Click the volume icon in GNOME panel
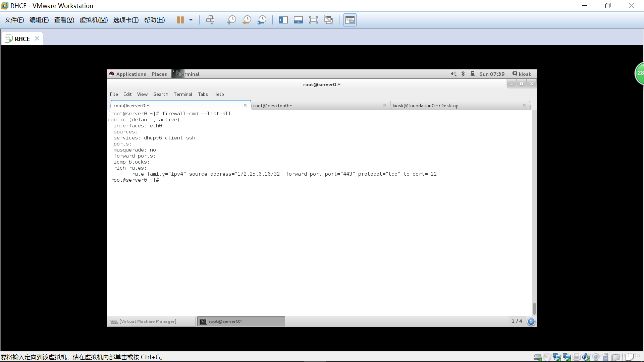The image size is (644, 362). pyautogui.click(x=453, y=74)
